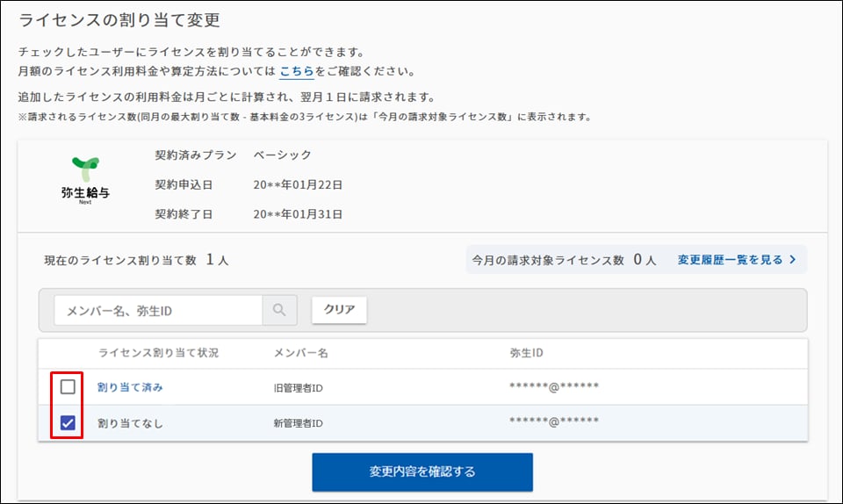
Task: Click the メンバー名 column header
Action: tap(300, 353)
